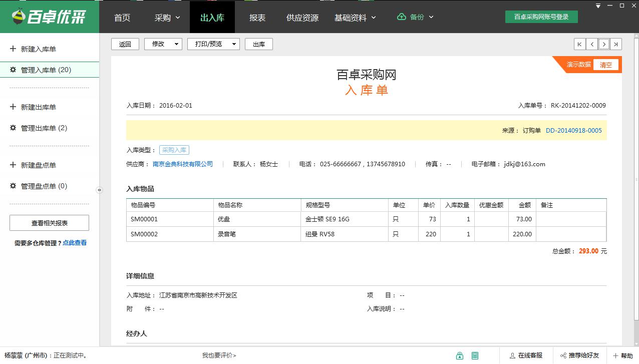Click the 查看相关报表 button
The width and height of the screenshot is (639, 364).
coord(50,223)
